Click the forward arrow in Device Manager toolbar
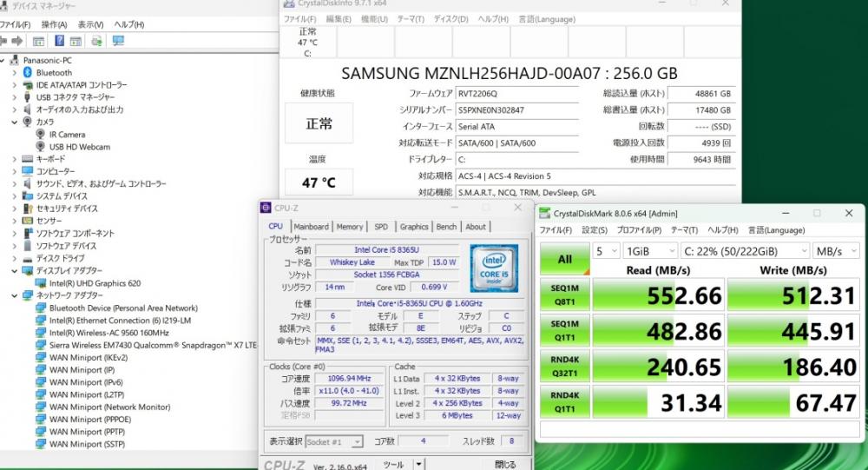The width and height of the screenshot is (868, 470). click(17, 41)
